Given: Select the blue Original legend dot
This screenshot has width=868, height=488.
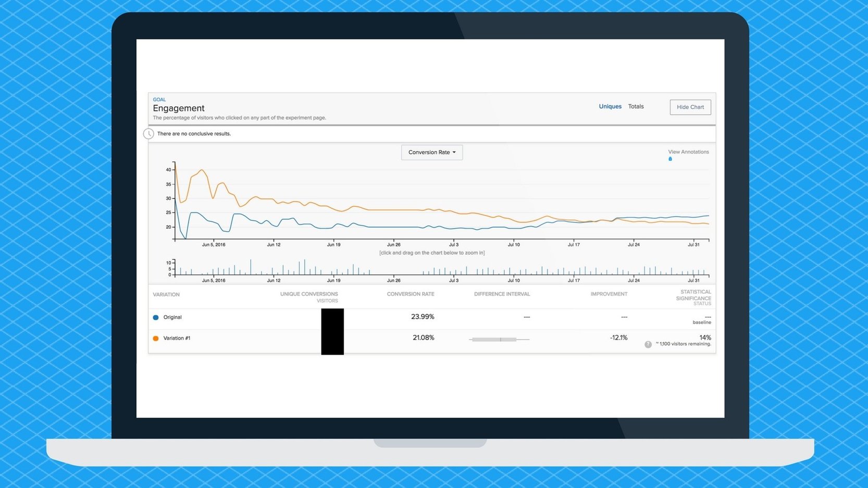Looking at the screenshot, I should 155,317.
